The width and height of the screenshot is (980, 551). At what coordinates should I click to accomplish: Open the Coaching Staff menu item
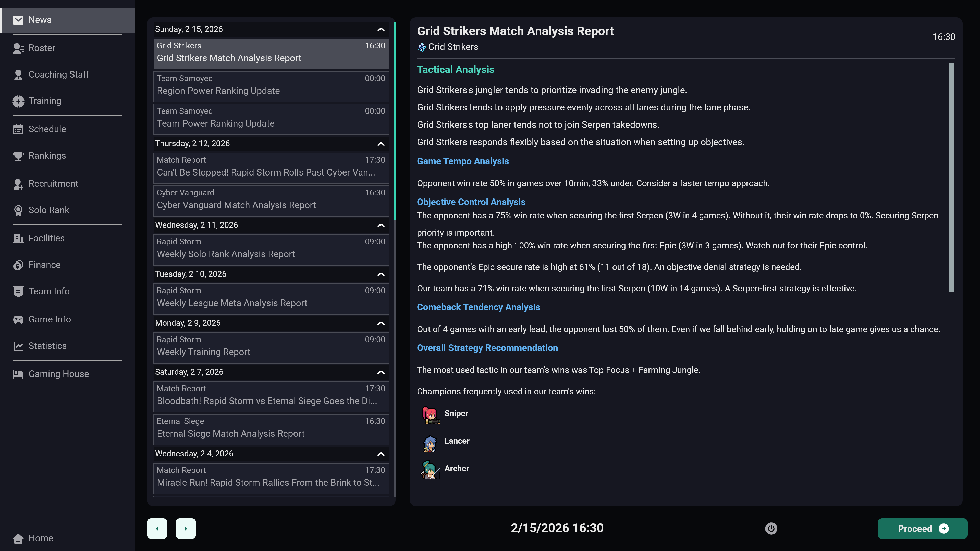point(59,74)
